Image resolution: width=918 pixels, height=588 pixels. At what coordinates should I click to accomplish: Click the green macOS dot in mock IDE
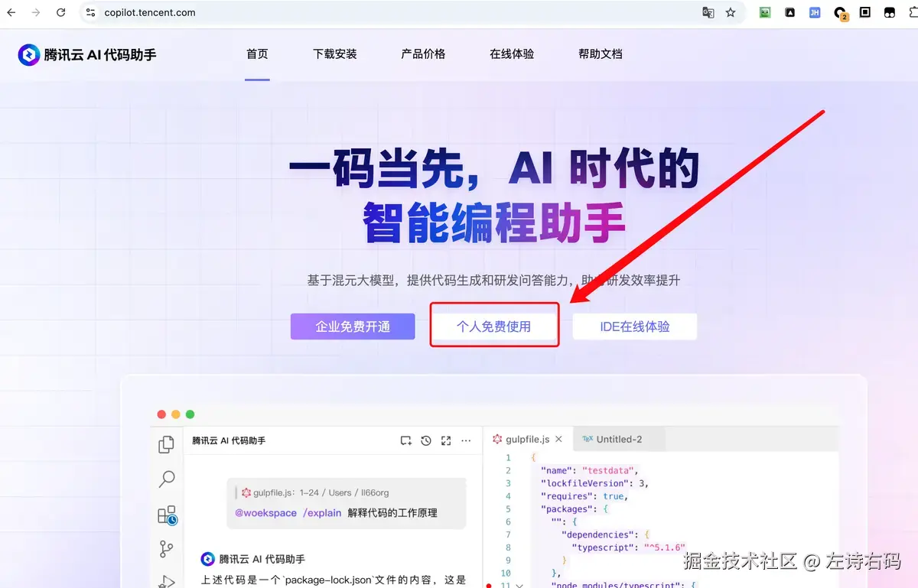click(x=190, y=414)
